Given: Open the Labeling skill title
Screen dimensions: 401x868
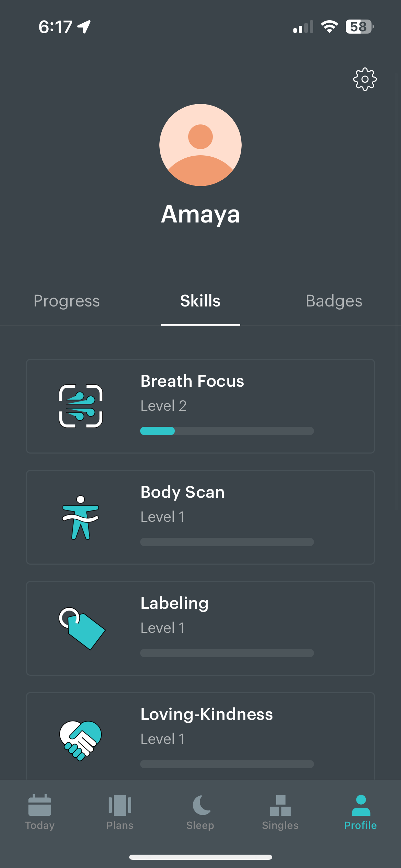Looking at the screenshot, I should 174,603.
